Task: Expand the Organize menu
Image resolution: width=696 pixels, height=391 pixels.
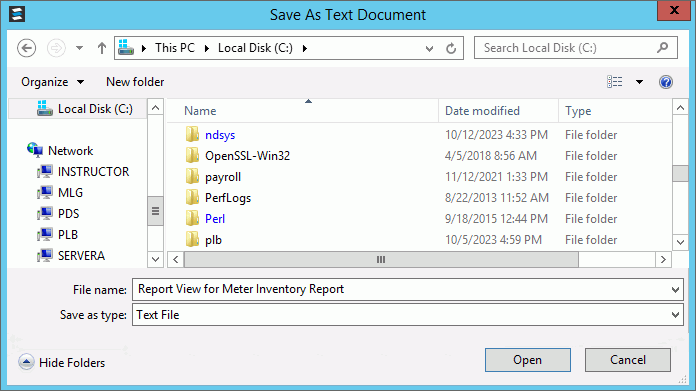Action: 52,82
